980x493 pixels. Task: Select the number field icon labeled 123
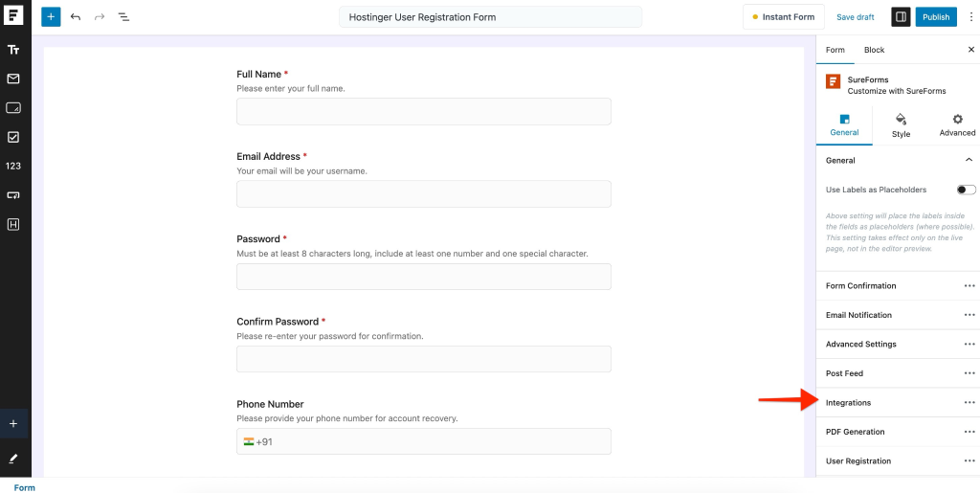[13, 166]
